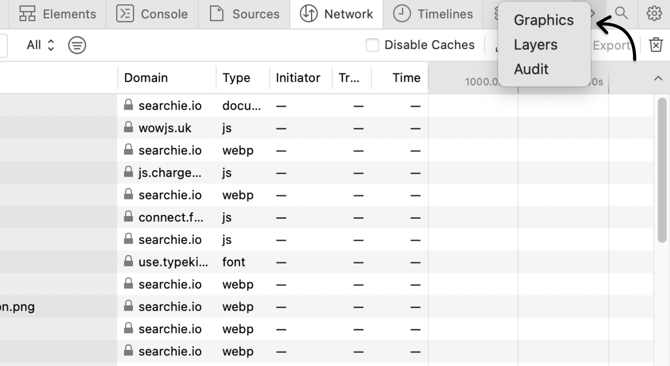Clear network items with trash icon
670x366 pixels.
pos(656,45)
